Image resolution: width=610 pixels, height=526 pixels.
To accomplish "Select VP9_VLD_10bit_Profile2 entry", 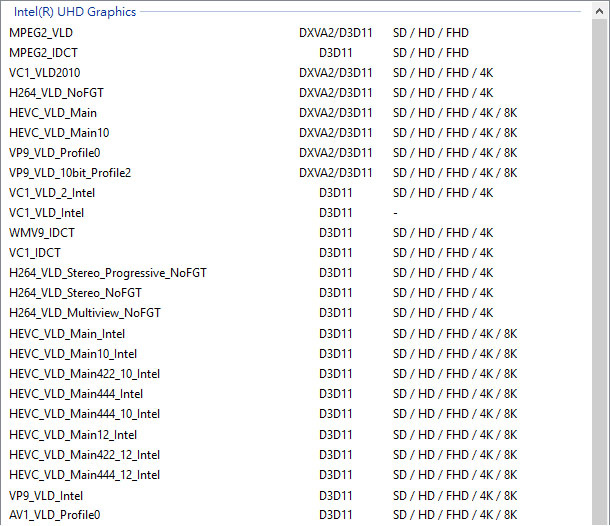I will (70, 173).
